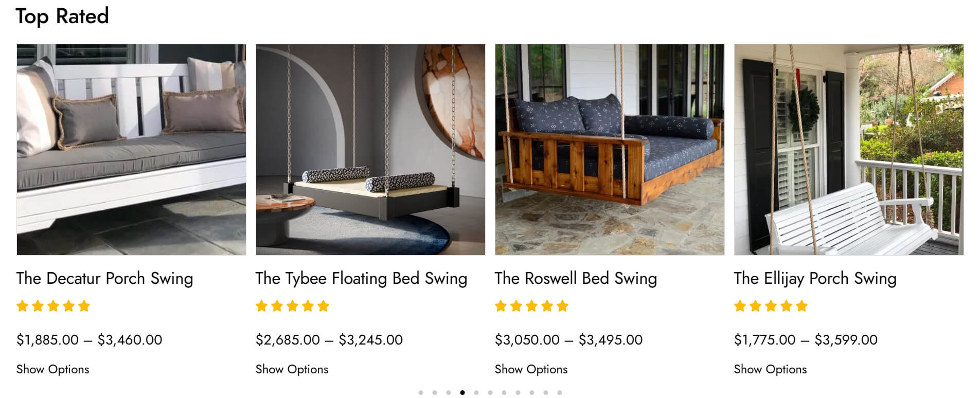980x398 pixels.
Task: Select the carousel dot just before the active one
Action: (449, 392)
